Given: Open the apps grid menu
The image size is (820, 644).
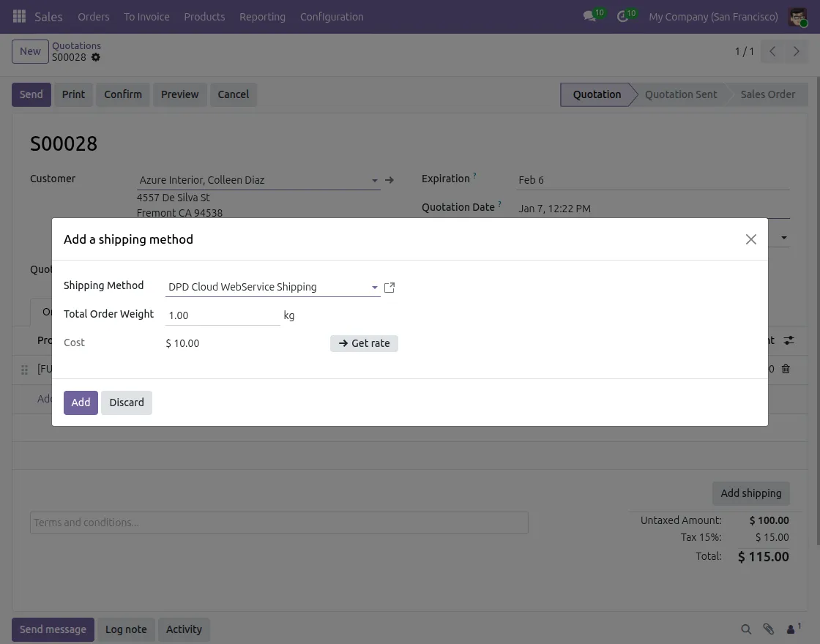Looking at the screenshot, I should [19, 16].
